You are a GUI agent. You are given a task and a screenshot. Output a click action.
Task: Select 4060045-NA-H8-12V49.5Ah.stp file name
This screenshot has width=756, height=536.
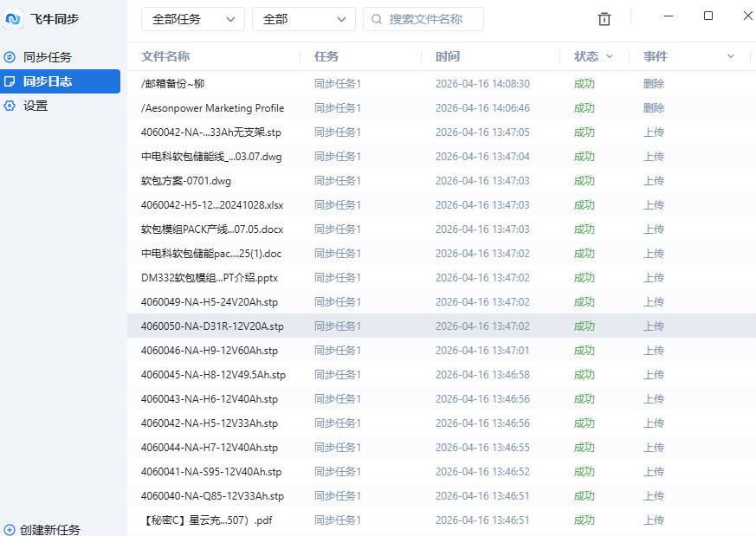click(213, 375)
